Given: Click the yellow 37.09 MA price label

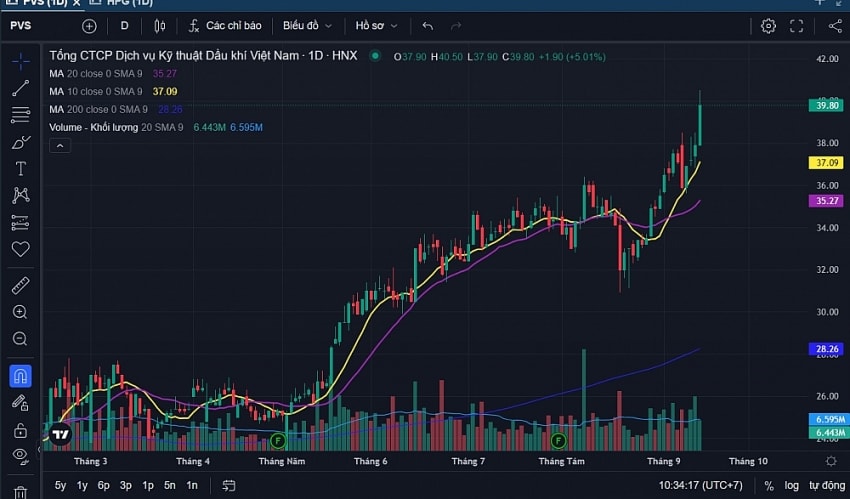Looking at the screenshot, I should click(826, 163).
